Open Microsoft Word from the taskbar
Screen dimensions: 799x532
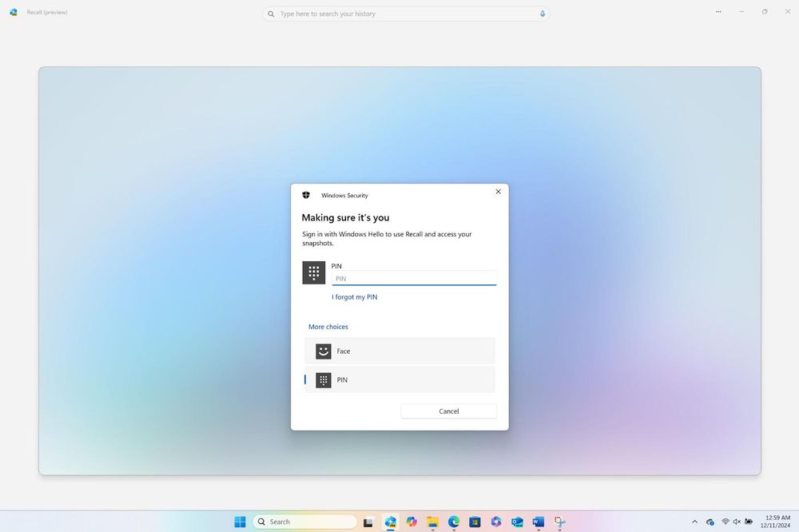[537, 522]
